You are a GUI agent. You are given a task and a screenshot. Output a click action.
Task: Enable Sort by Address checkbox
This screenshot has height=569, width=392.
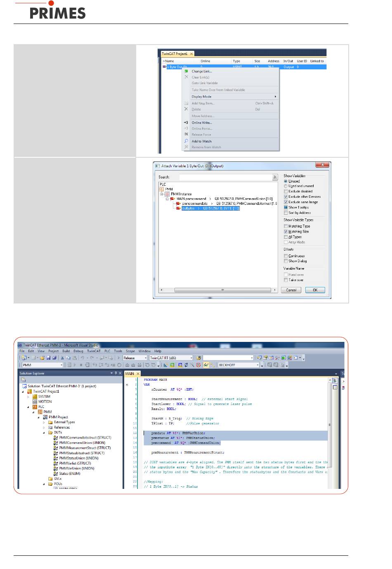pyautogui.click(x=286, y=213)
